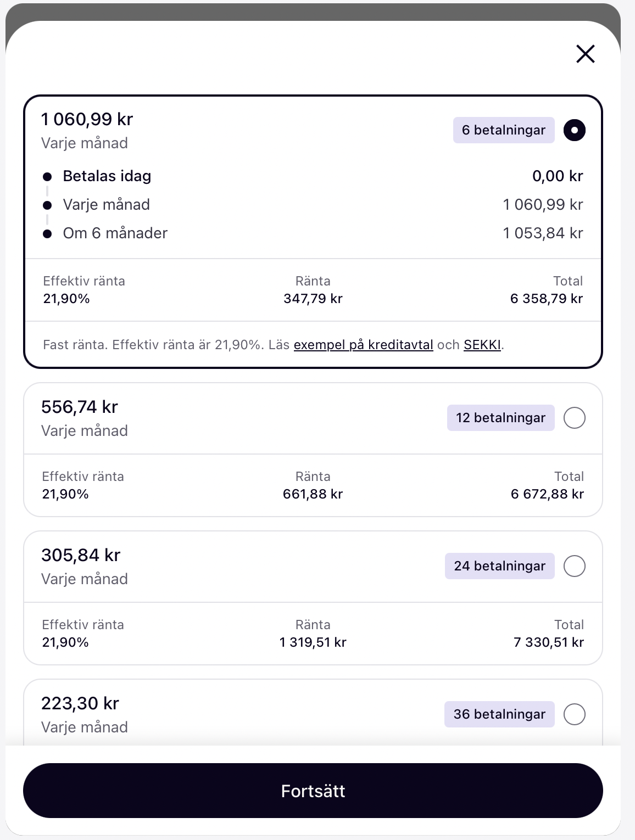Select the 36 betalningar radio button
Viewport: 635px width, 840px height.
point(575,714)
